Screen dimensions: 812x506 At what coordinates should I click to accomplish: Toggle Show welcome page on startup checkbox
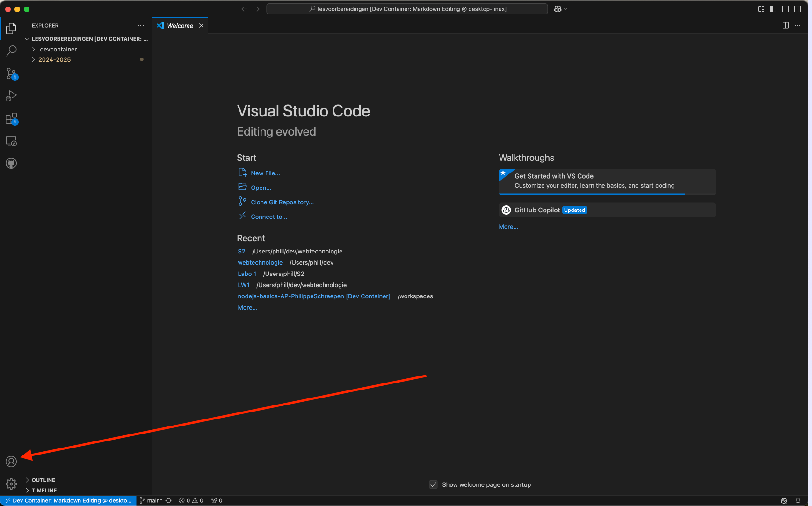434,484
